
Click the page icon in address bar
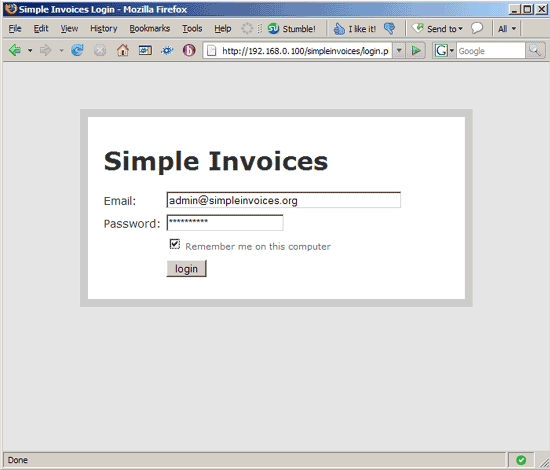pyautogui.click(x=211, y=51)
